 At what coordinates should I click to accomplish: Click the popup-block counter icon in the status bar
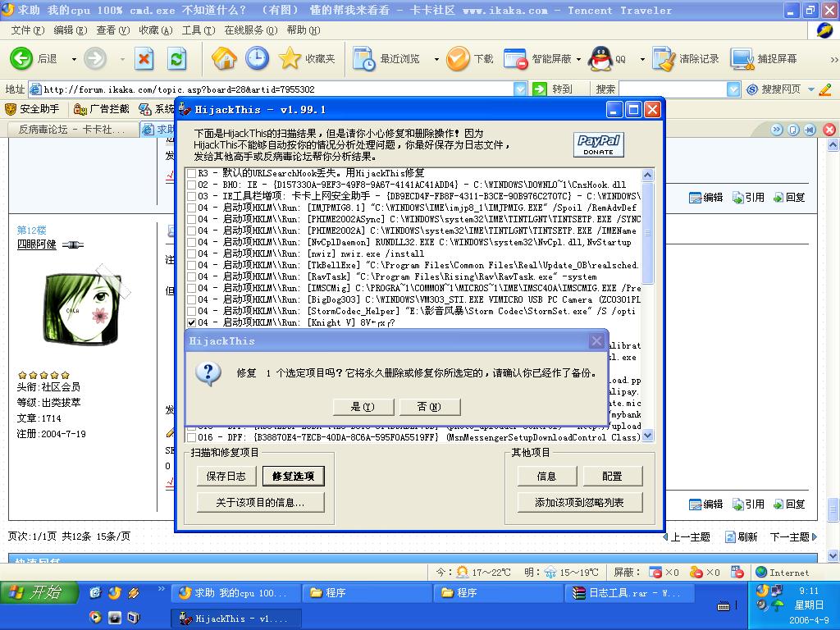[655, 572]
